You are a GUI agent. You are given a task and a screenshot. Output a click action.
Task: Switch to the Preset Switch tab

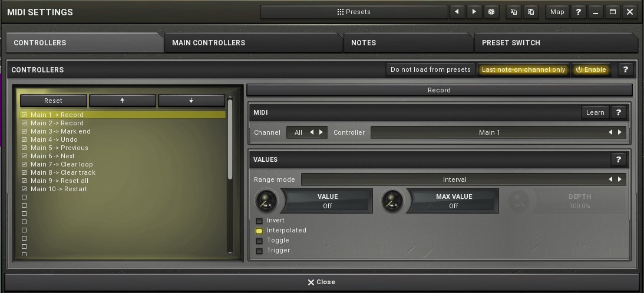[556, 43]
